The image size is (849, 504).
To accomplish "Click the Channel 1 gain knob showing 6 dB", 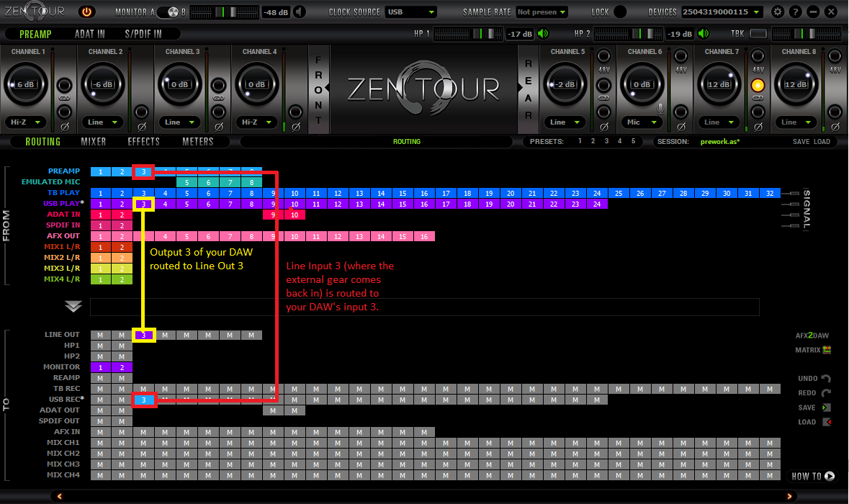I will [25, 84].
